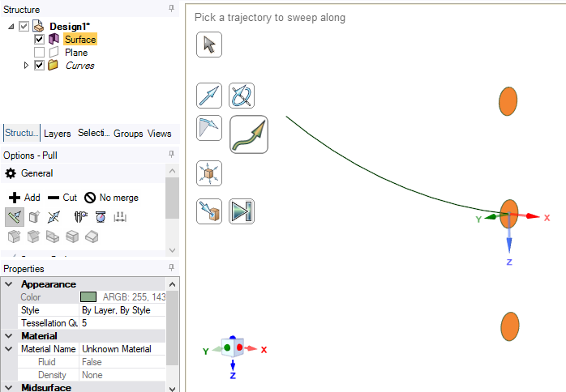This screenshot has height=392, width=566.
Task: Open the mass/gauge option icon
Action: coord(101,217)
